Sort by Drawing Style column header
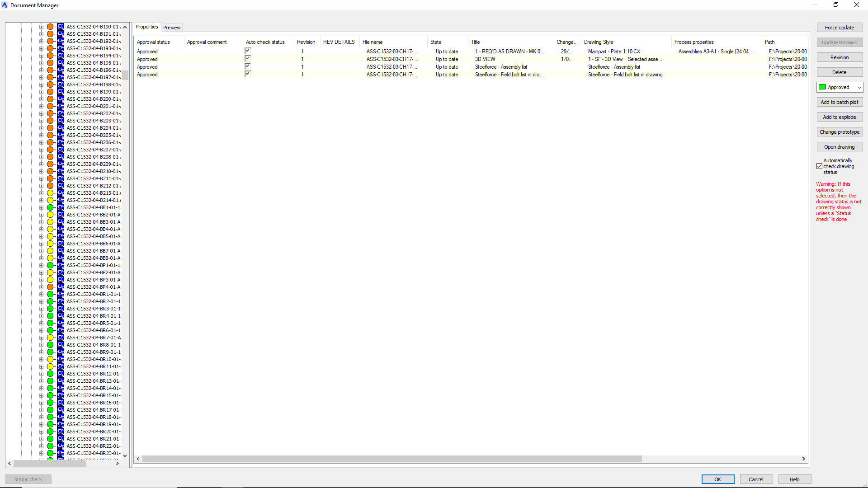Screen dimensions: 868x488 click(x=626, y=42)
